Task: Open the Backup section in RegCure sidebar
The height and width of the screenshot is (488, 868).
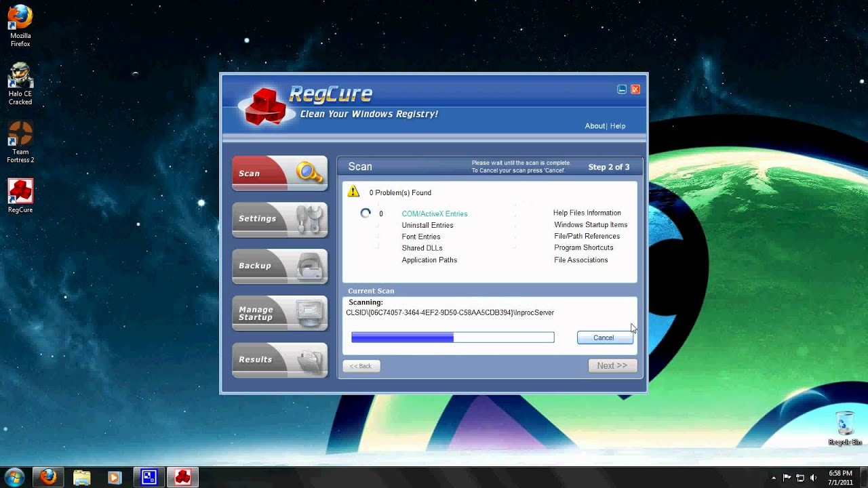Action: coord(279,266)
